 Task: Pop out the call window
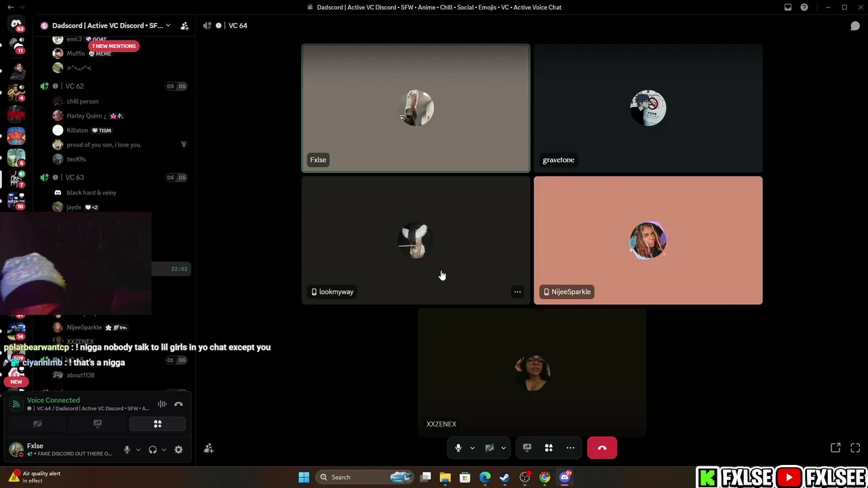[x=835, y=448]
